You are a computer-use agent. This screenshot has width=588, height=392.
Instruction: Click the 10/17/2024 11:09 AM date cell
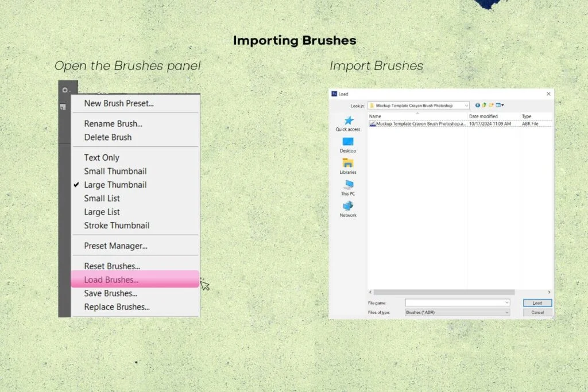(490, 123)
